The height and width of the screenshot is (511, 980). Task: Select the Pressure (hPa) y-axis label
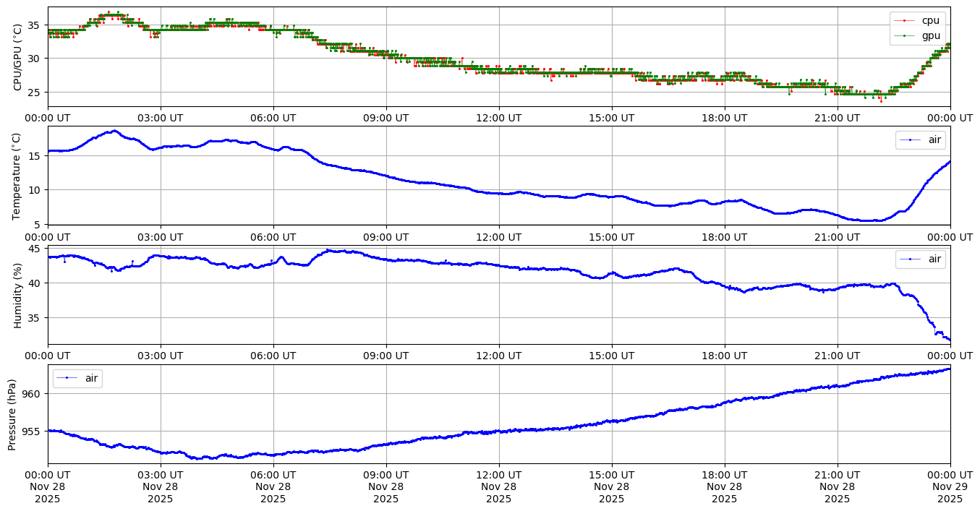tap(12, 414)
